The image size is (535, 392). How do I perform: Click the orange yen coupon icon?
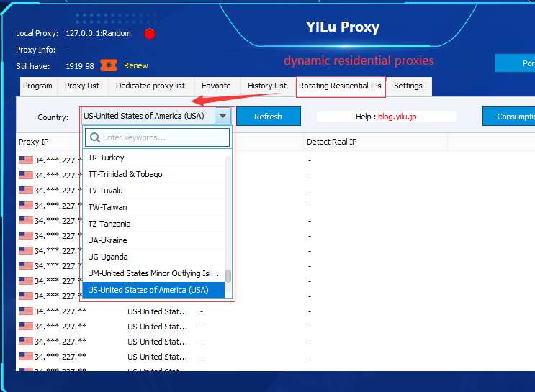[109, 65]
